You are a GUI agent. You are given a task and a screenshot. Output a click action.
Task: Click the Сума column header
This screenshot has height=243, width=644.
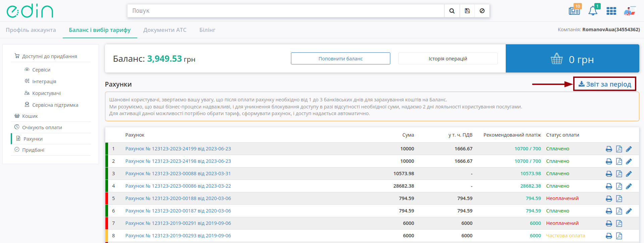408,135
